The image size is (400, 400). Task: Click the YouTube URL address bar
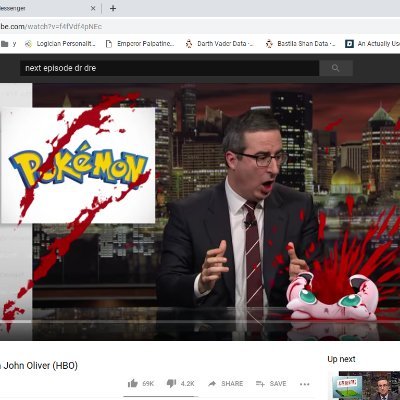(200, 26)
